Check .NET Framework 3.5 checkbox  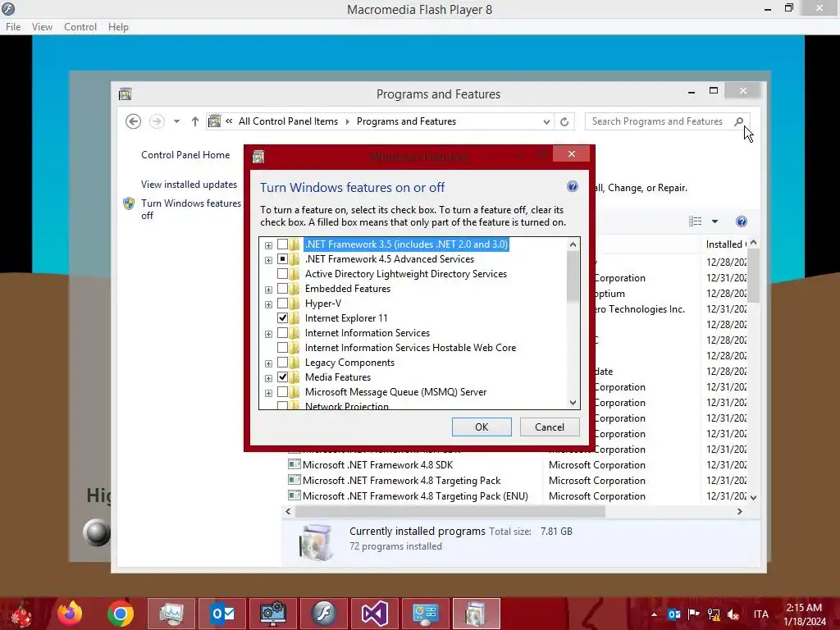(x=282, y=244)
